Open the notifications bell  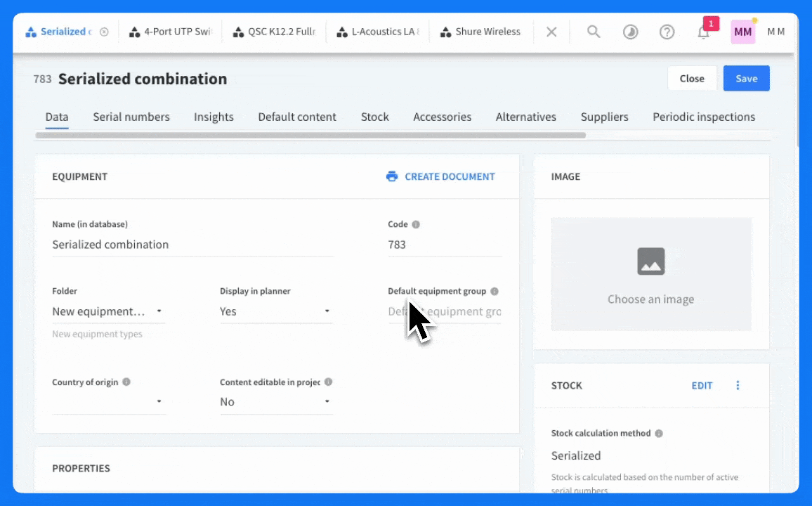pos(703,32)
